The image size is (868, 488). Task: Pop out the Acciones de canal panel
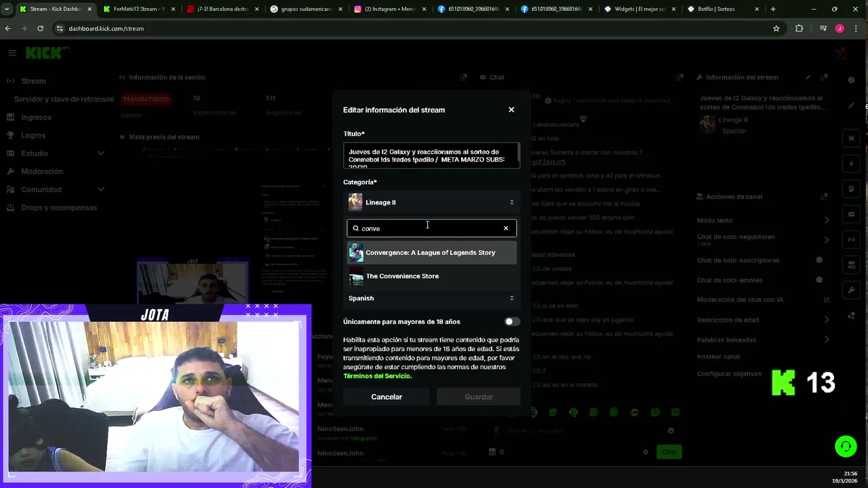coord(824,197)
